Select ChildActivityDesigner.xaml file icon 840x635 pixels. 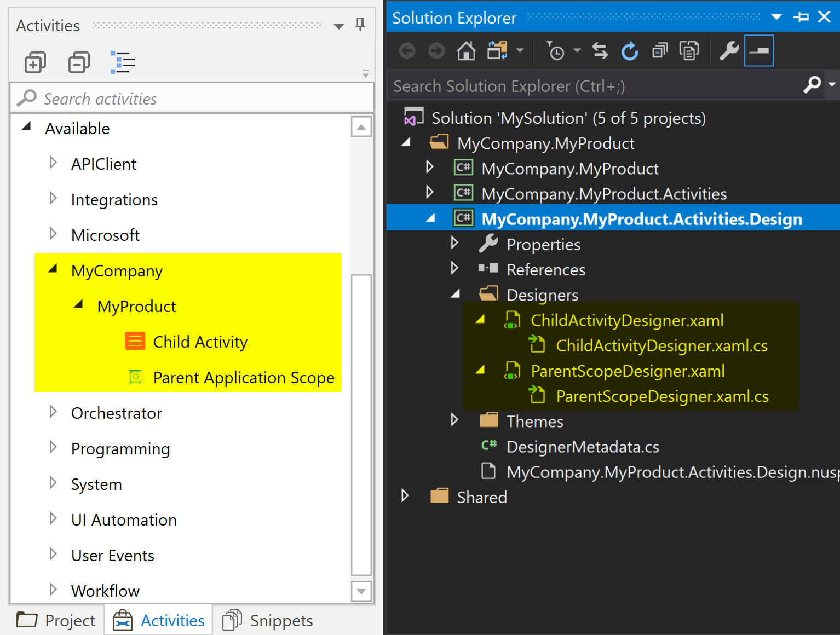(x=512, y=320)
